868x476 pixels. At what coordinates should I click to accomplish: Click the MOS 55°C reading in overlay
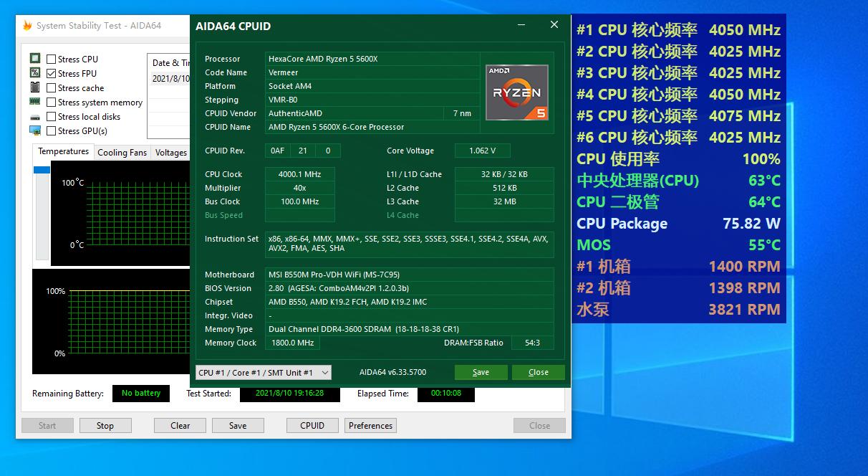tap(678, 245)
